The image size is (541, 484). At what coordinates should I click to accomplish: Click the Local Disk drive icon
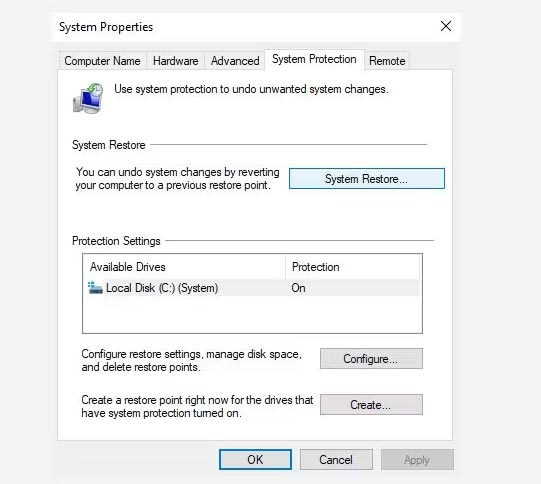coord(95,288)
